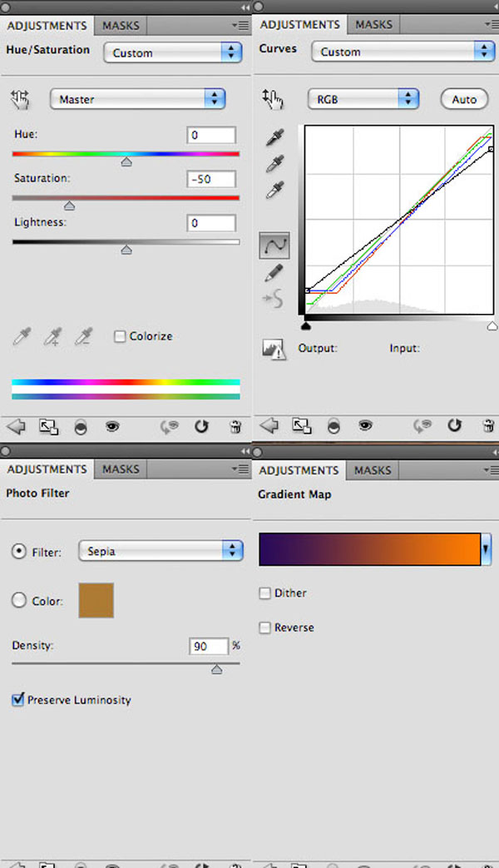This screenshot has height=868, width=499.
Task: Click the Photo Filter brown color swatch
Action: click(x=96, y=600)
